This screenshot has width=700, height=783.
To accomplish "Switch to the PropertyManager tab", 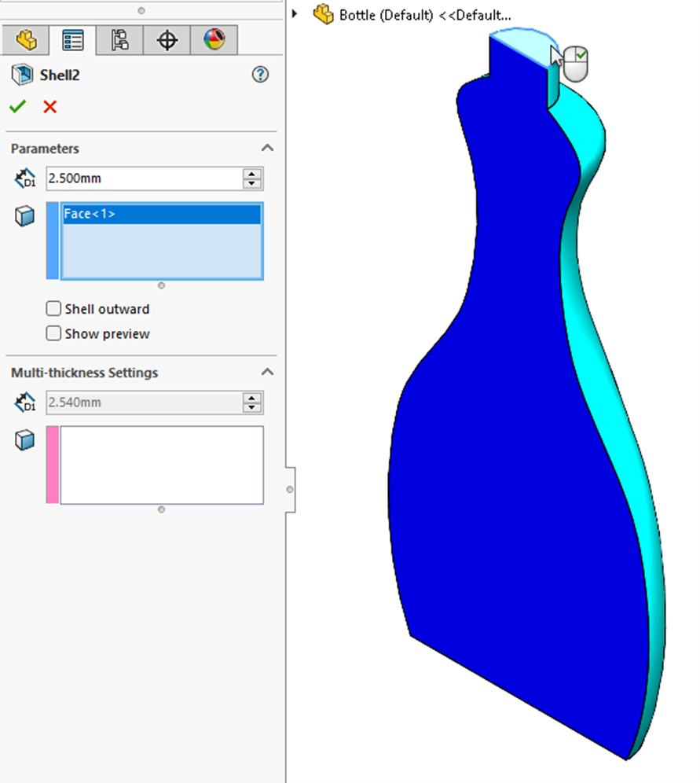I will (x=72, y=40).
